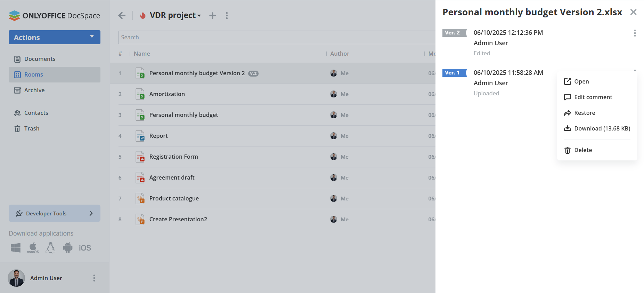Screen dimensions: 644x293
Task: Close the version history panel
Action: [x=633, y=12]
